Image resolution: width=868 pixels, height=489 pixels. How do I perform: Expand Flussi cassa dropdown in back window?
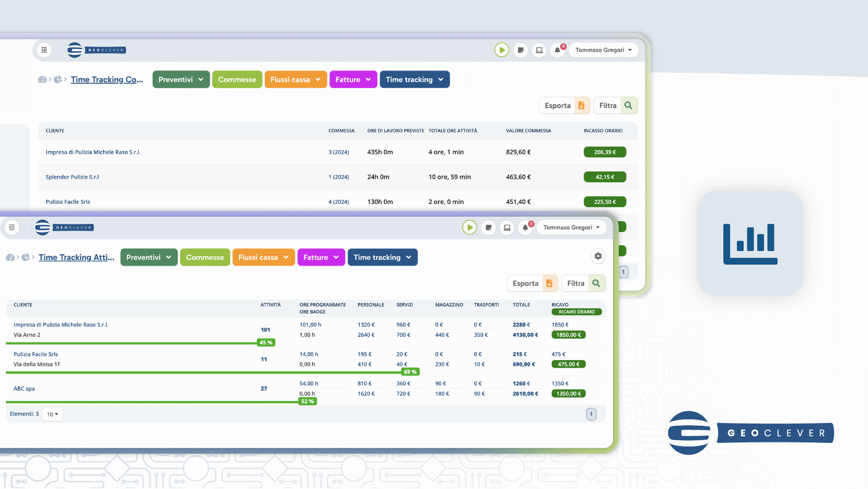[x=296, y=80]
